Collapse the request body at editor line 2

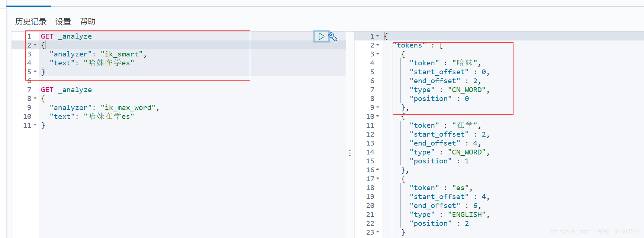tap(35, 45)
